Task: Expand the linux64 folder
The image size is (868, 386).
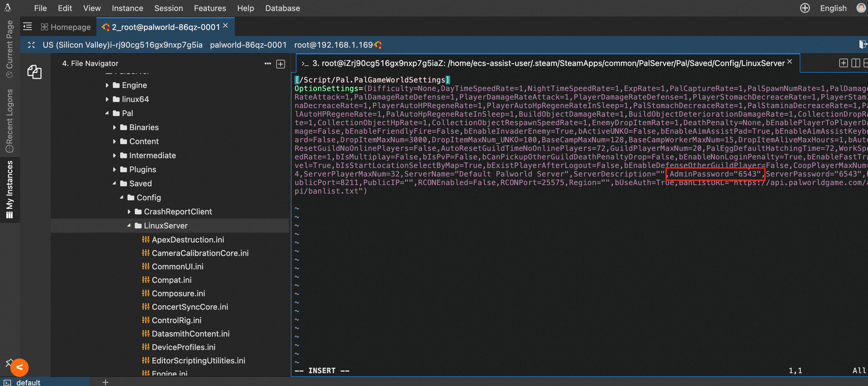Action: coord(107,99)
